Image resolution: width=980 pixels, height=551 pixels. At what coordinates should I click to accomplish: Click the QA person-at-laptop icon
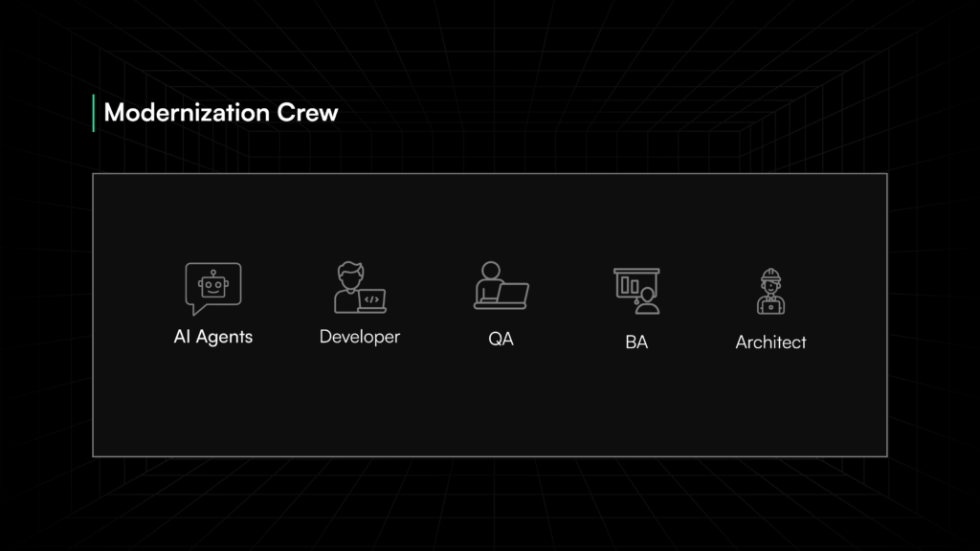coord(501,285)
